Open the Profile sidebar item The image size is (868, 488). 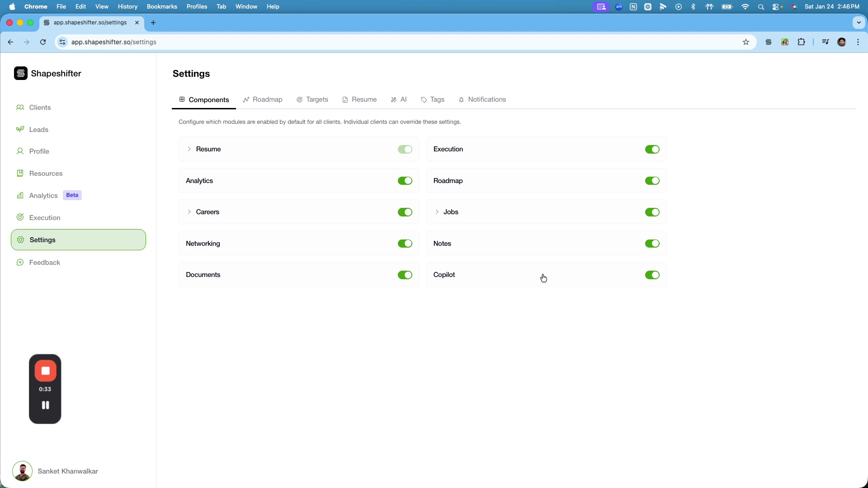[39, 151]
